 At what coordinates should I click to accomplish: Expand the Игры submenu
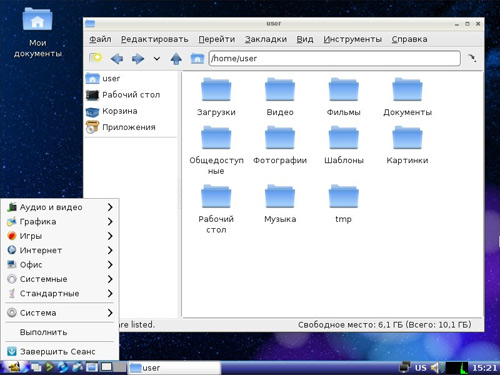click(x=60, y=236)
